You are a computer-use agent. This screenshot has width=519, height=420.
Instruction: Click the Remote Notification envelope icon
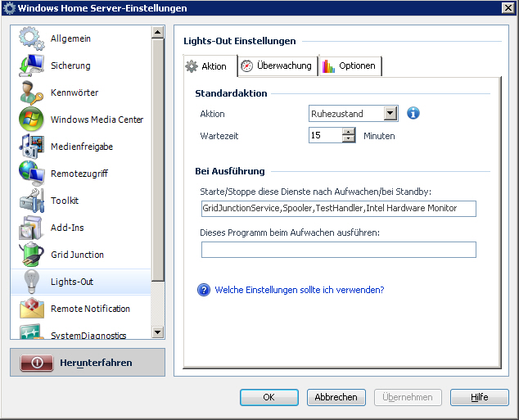click(x=31, y=309)
